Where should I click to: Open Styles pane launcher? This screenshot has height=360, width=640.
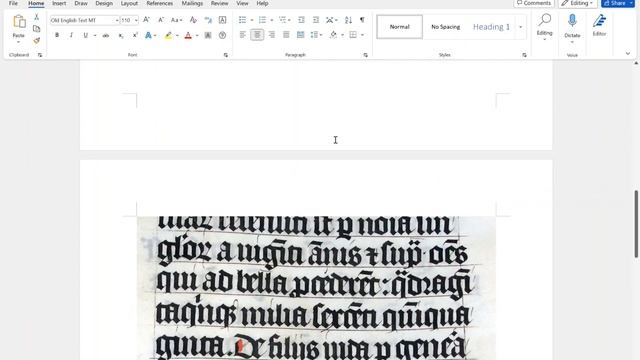524,55
